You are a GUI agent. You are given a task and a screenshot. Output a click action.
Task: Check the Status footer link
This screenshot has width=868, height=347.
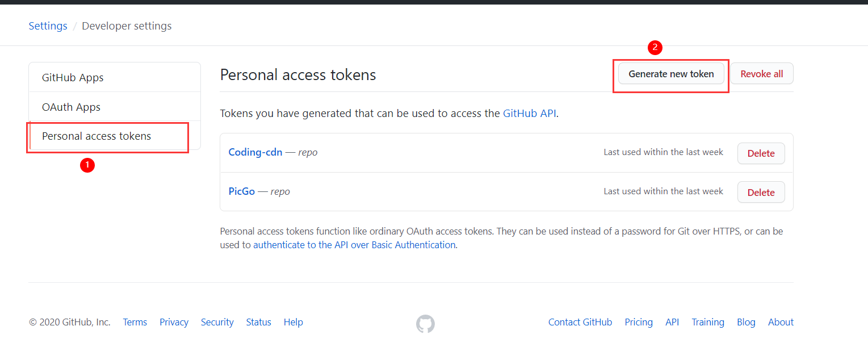click(x=258, y=322)
